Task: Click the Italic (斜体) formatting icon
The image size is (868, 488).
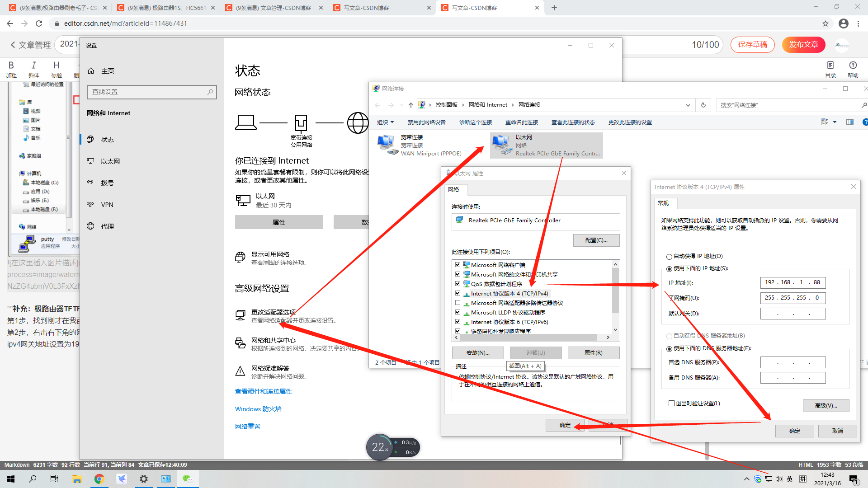Action: pyautogui.click(x=33, y=66)
